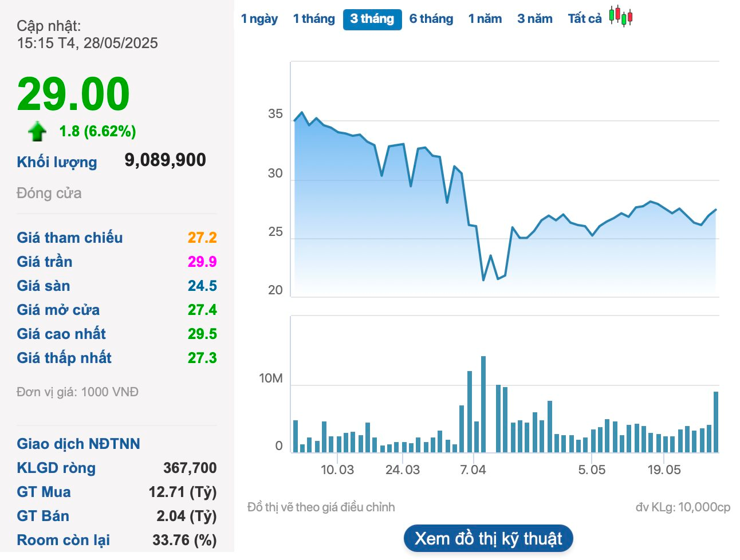
Task: Click the price line's lowest point in April
Action: (483, 280)
